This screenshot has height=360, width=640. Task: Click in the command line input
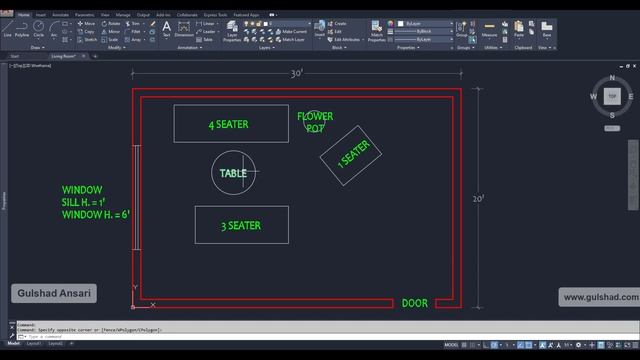tap(327, 337)
